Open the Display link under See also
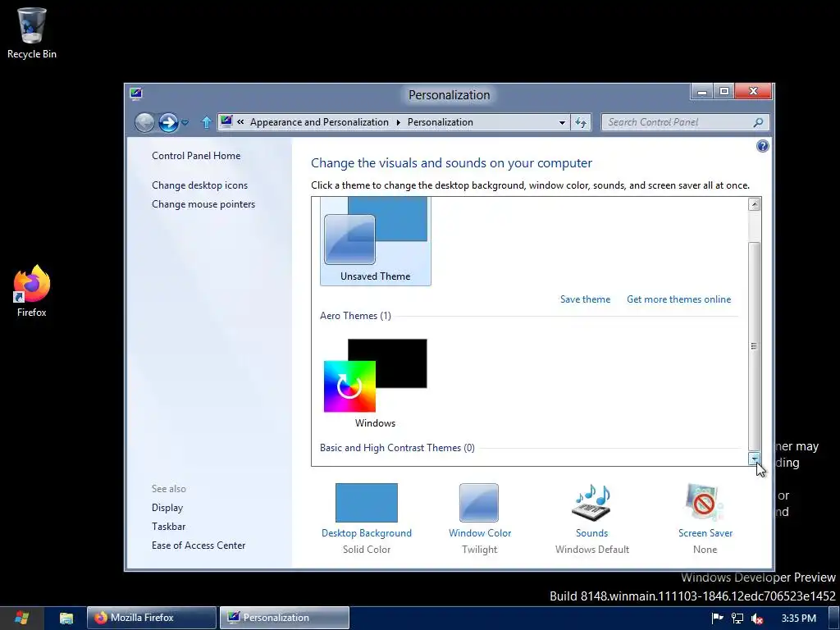 (167, 508)
